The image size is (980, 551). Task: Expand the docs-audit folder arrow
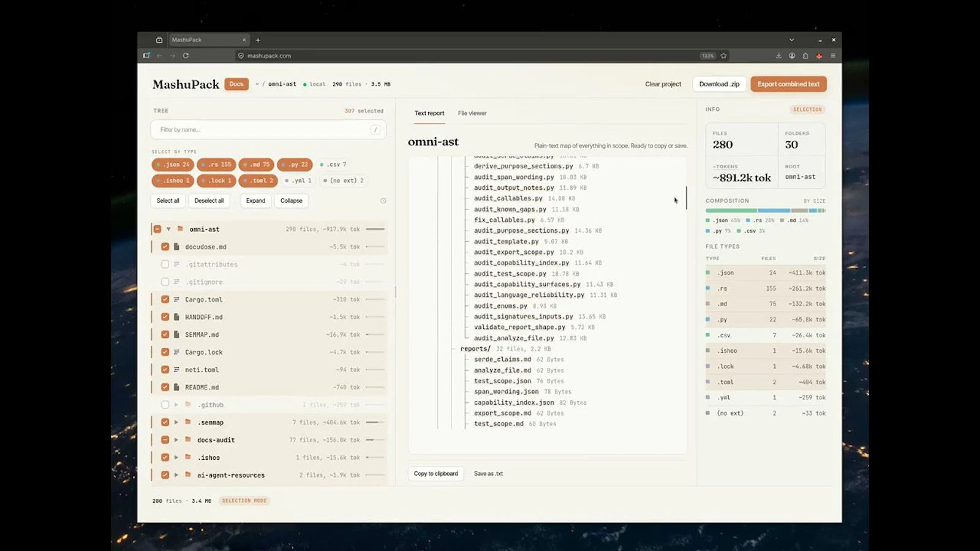[x=176, y=440]
